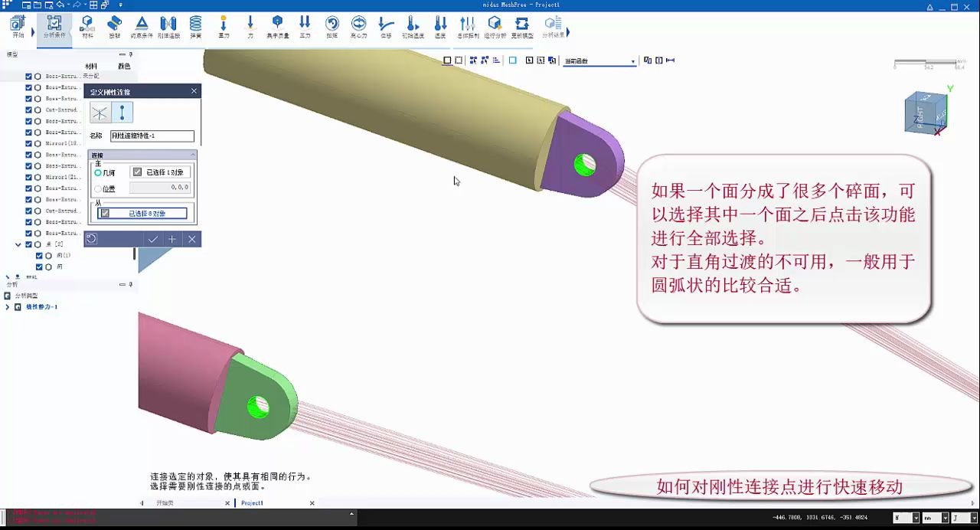This screenshot has width=980, height=530.
Task: Click inside the 名称 name input field
Action: click(x=153, y=136)
